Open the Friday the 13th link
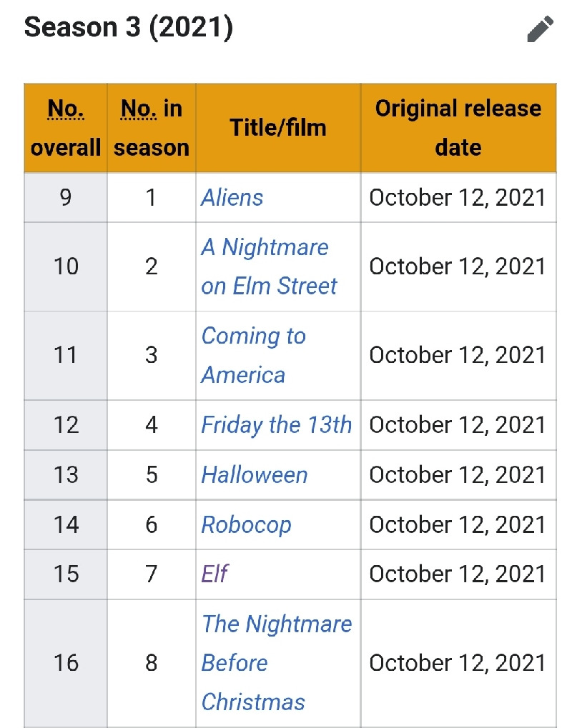Viewport: 572px width, 728px height. tap(277, 425)
